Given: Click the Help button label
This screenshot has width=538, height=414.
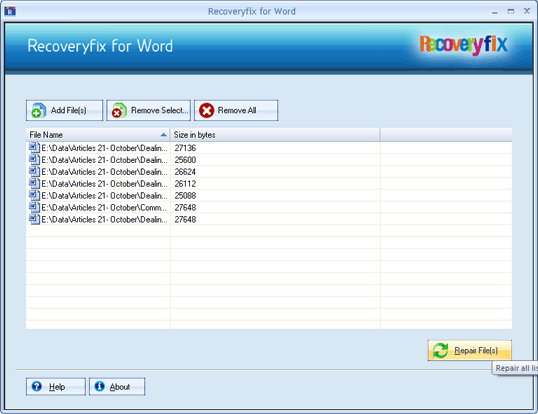Looking at the screenshot, I should click(57, 387).
